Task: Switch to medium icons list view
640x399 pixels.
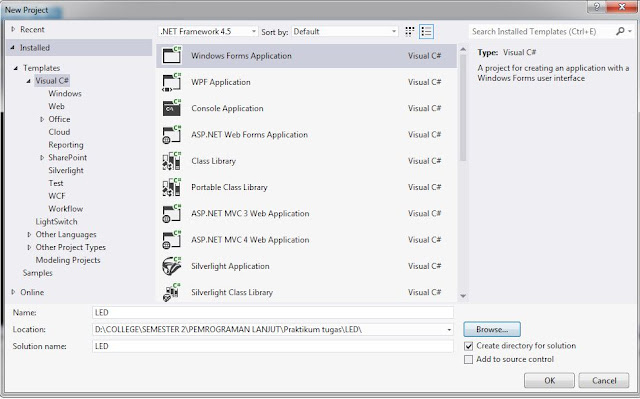Action: click(x=427, y=31)
